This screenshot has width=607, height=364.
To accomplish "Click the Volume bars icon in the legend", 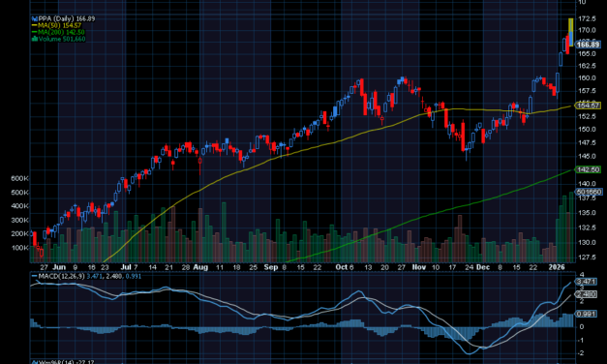I will [35, 39].
